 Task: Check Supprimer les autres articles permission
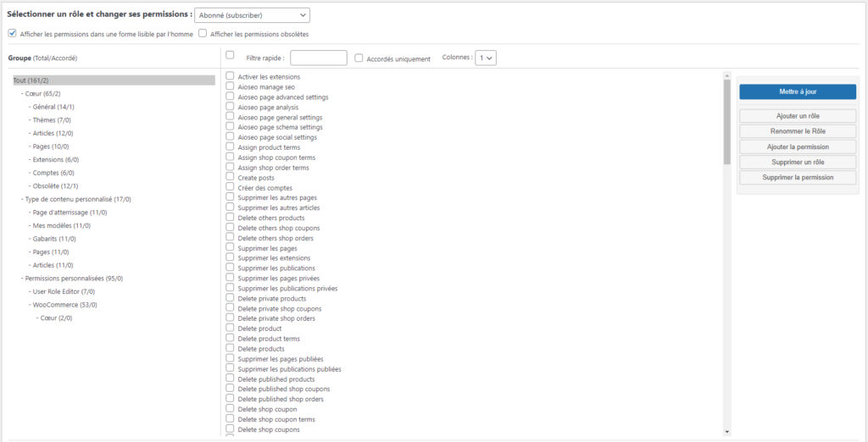click(x=230, y=207)
